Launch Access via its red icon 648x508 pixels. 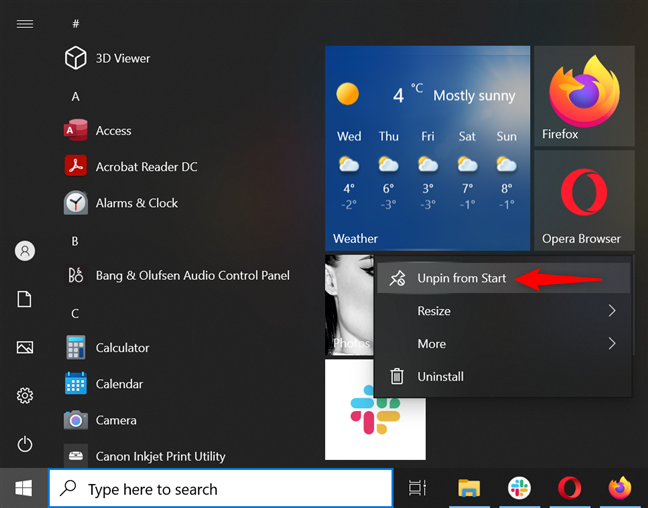pos(76,130)
